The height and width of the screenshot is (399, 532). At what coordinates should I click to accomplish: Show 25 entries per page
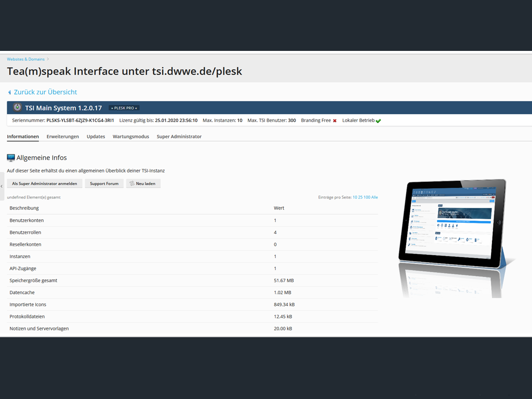click(361, 197)
